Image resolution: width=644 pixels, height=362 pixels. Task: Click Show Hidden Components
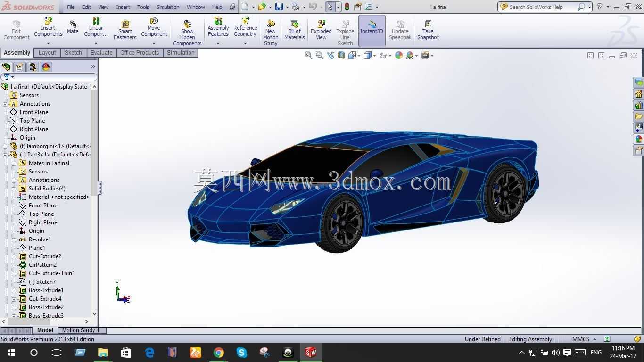(x=187, y=33)
